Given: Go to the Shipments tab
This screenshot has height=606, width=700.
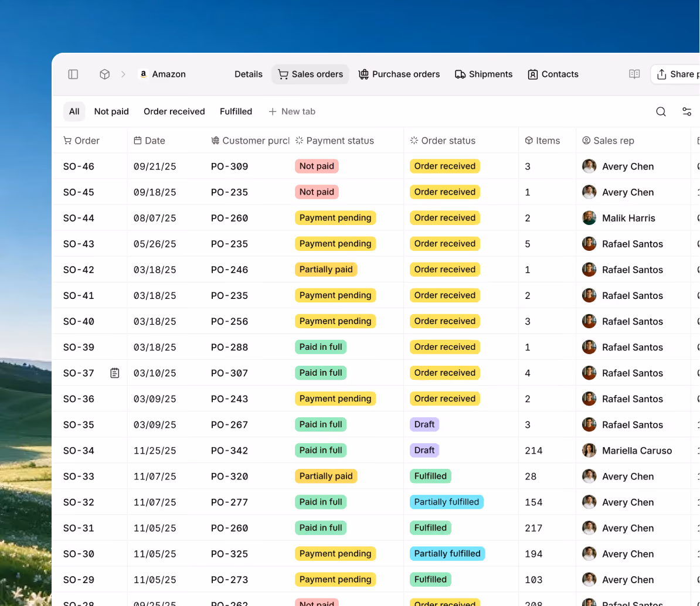Looking at the screenshot, I should point(484,74).
